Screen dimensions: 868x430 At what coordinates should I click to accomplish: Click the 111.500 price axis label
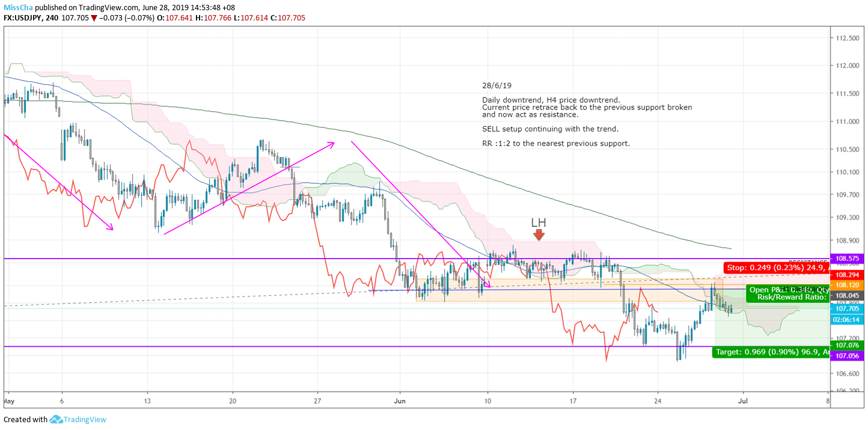[x=846, y=93]
